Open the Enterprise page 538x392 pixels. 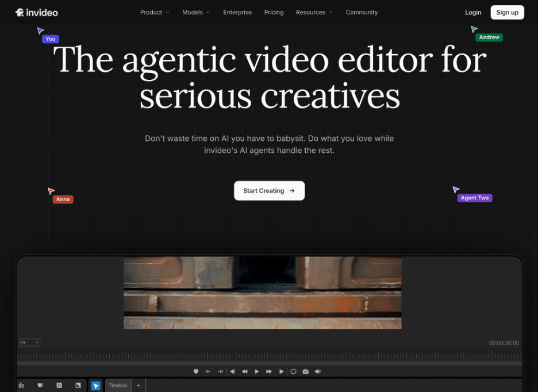(x=237, y=12)
